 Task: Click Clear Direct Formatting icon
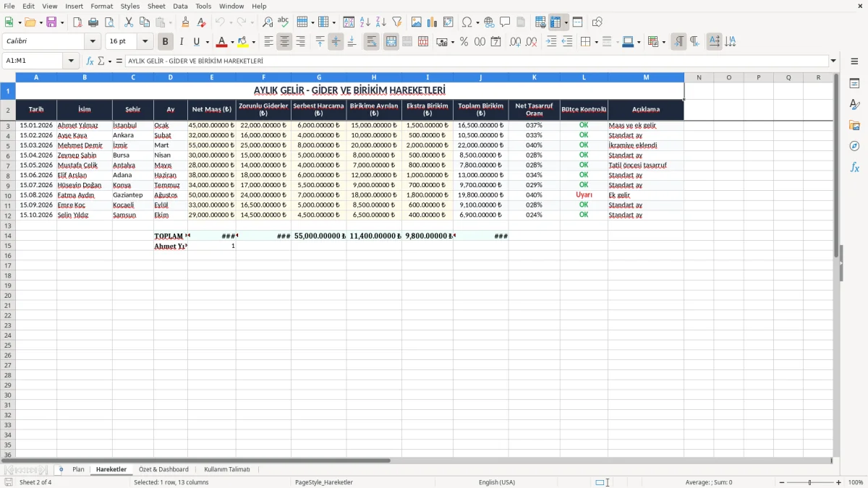[201, 22]
